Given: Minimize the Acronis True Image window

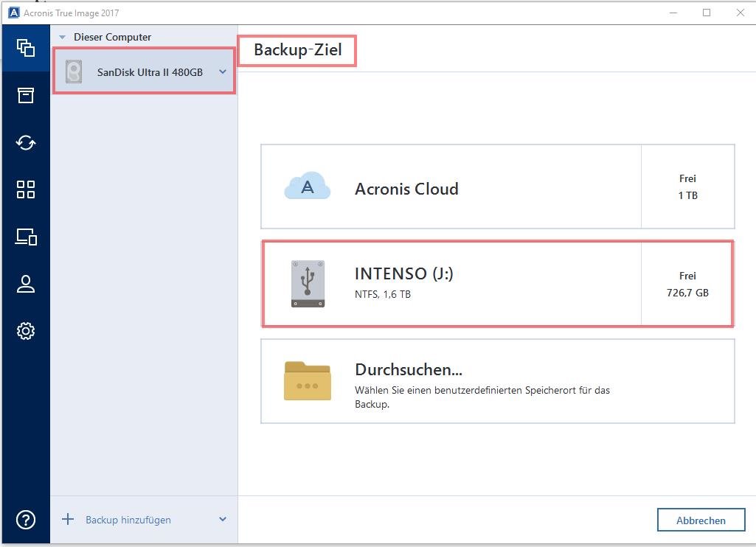Looking at the screenshot, I should pos(673,13).
